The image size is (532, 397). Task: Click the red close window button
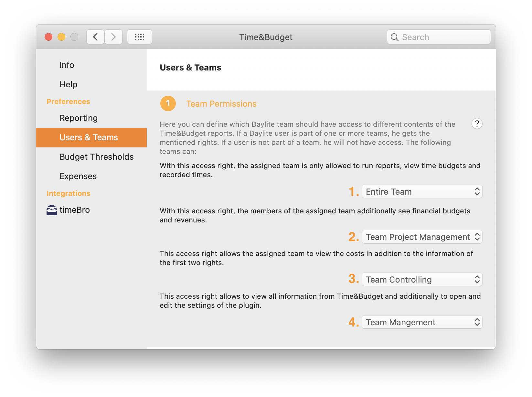pyautogui.click(x=48, y=37)
